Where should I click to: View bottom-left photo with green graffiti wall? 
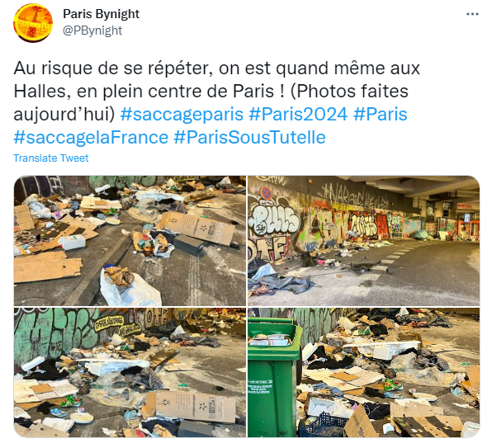coord(130,372)
